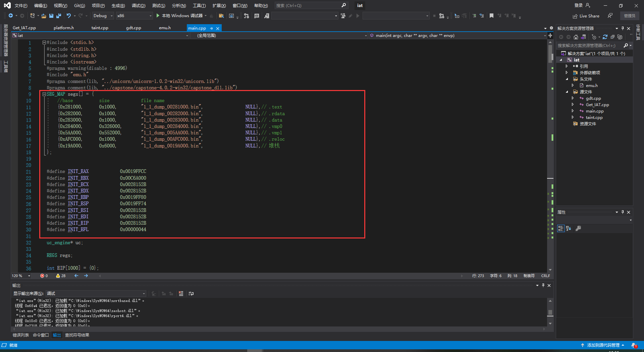
Task: Click the bookmark icon in the toolbar
Action: [x=491, y=16]
